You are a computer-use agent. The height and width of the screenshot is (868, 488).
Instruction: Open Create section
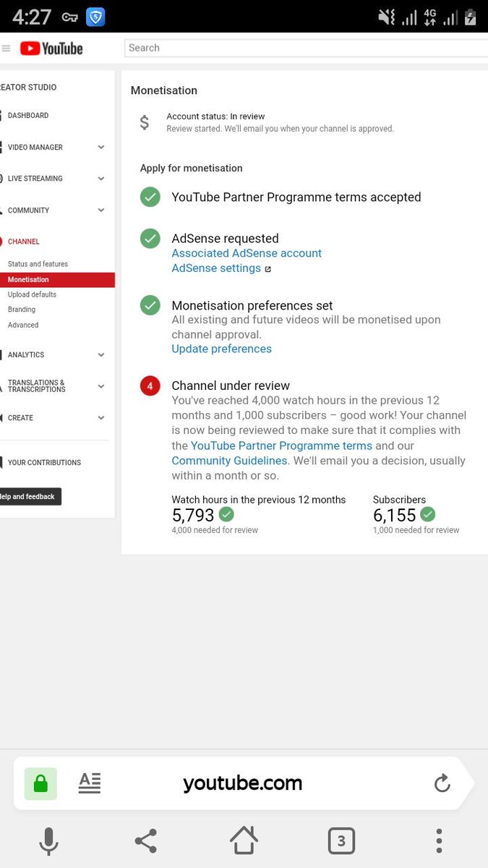coord(20,418)
